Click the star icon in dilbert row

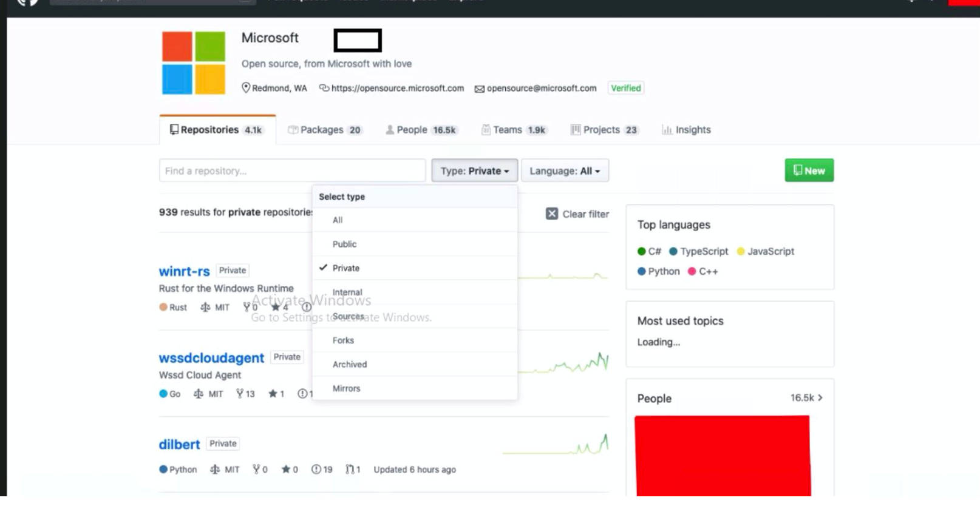pos(285,470)
